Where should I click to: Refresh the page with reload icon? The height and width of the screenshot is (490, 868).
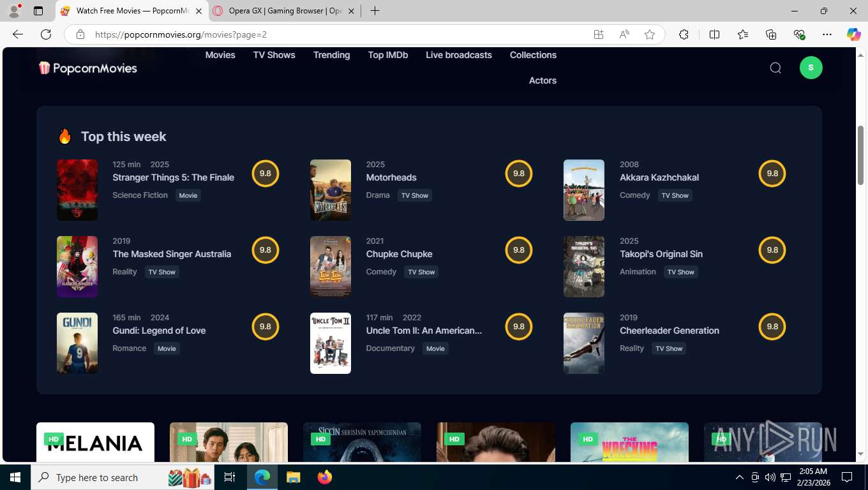tap(46, 34)
